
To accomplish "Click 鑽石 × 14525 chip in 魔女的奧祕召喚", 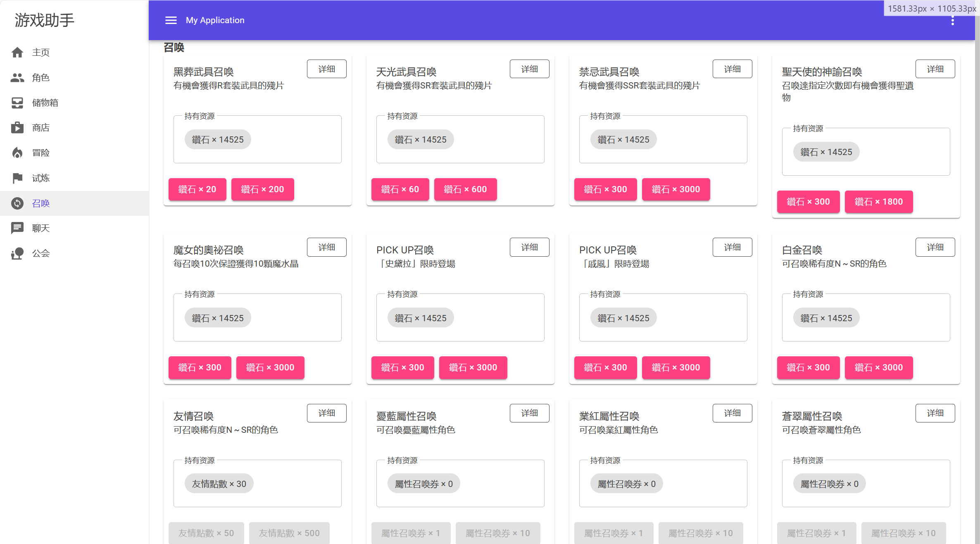I will point(218,318).
